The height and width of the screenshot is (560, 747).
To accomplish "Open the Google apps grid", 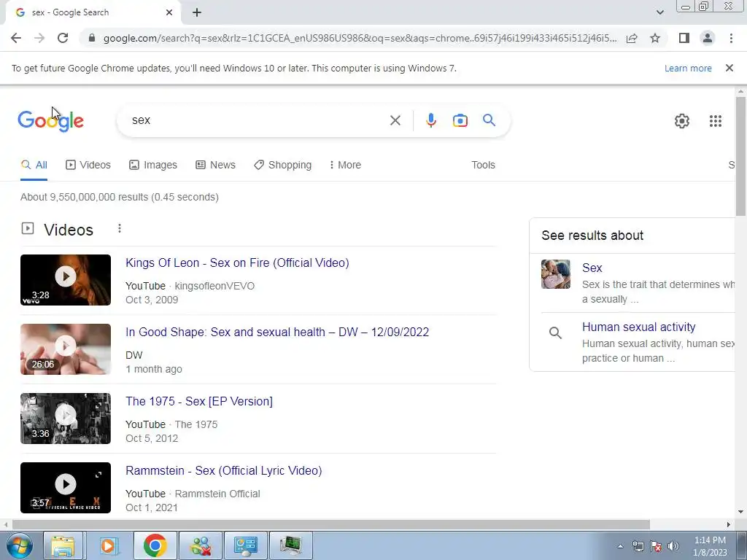I will point(715,121).
